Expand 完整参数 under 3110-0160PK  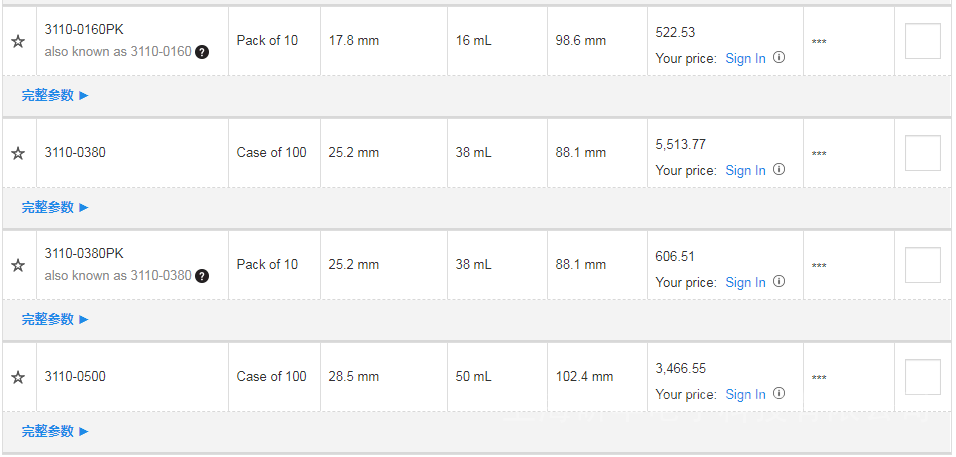[55, 96]
